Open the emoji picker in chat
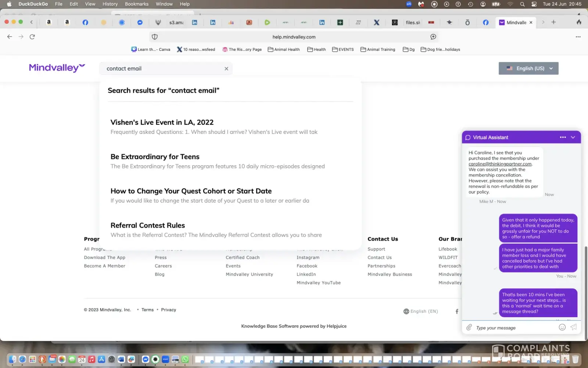Viewport: 588px width, 368px height. coord(562,327)
